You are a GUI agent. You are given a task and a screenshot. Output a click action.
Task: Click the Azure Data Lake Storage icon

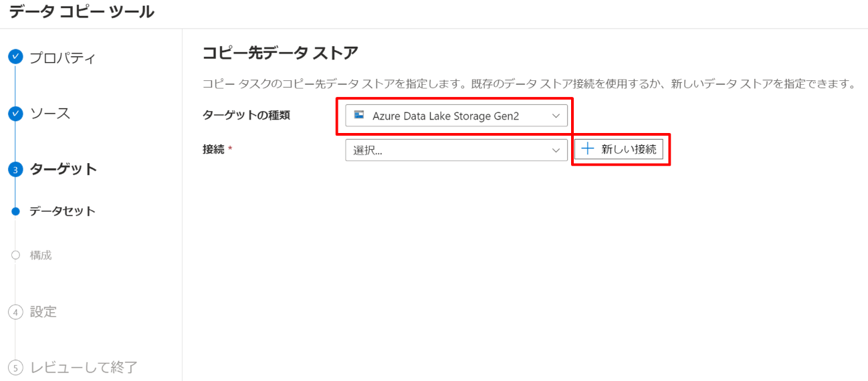point(359,115)
